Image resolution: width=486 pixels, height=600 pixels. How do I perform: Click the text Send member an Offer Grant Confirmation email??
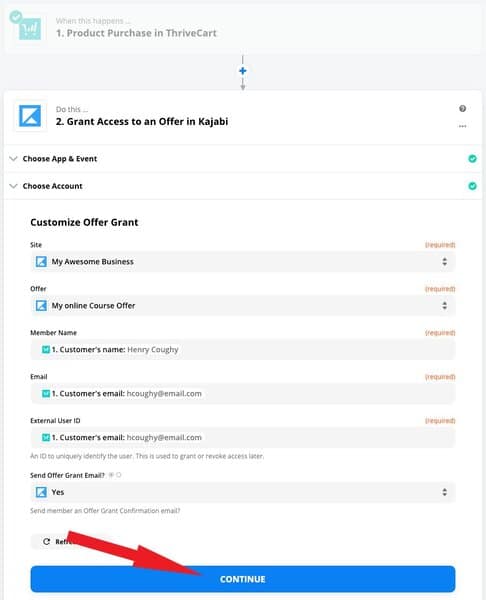pos(105,511)
